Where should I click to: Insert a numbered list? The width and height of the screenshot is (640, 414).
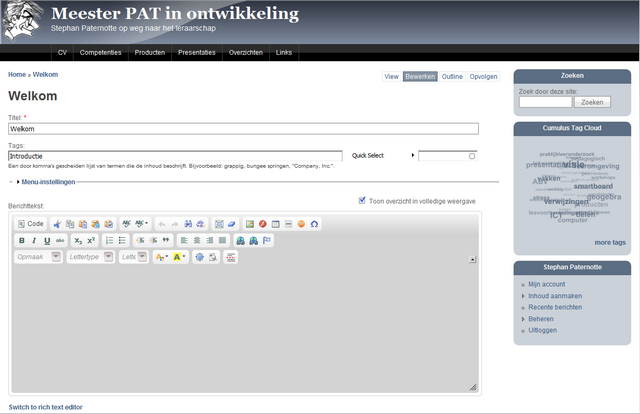pyautogui.click(x=109, y=241)
